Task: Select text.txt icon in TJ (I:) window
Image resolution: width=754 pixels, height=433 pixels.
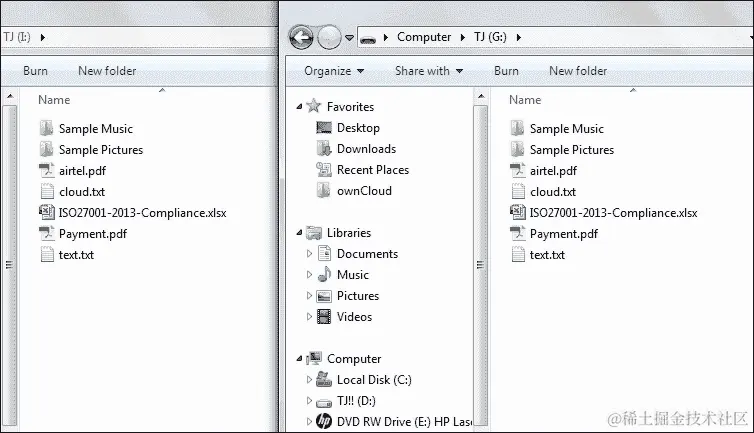Action: (x=47, y=255)
